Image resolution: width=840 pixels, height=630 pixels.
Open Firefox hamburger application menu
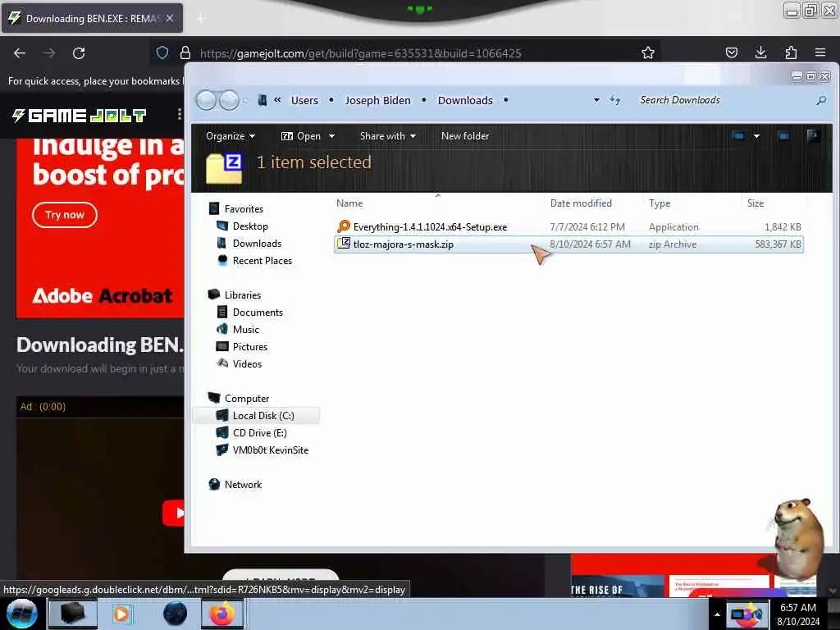[820, 52]
